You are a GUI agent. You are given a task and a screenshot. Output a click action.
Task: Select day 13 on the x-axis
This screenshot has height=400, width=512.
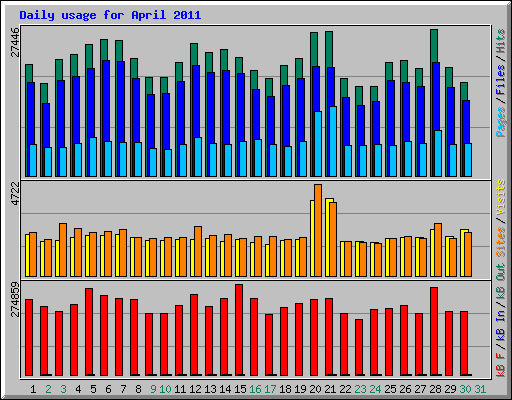210,389
